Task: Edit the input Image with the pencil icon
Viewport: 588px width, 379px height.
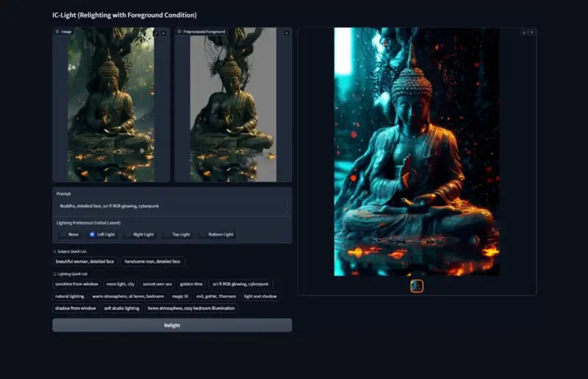Action: point(156,33)
